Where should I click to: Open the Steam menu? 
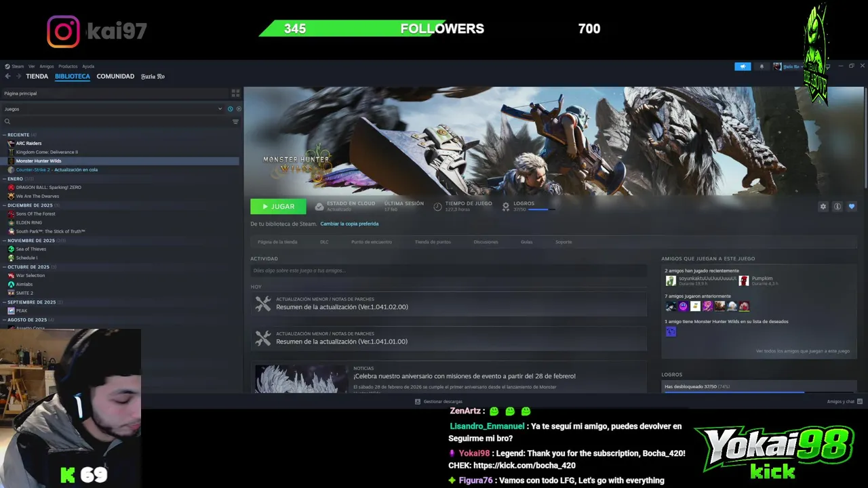pos(15,66)
